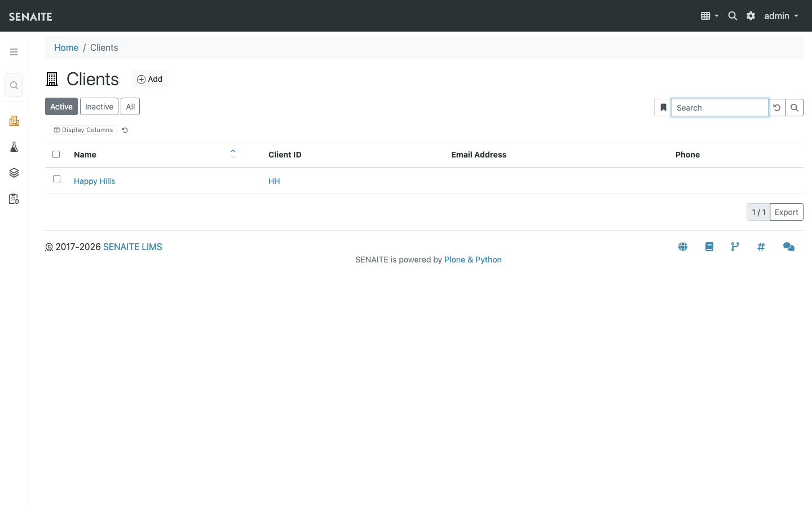Viewport: 812px width, 508px height.
Task: Open the hamburger sidebar menu
Action: [x=14, y=52]
